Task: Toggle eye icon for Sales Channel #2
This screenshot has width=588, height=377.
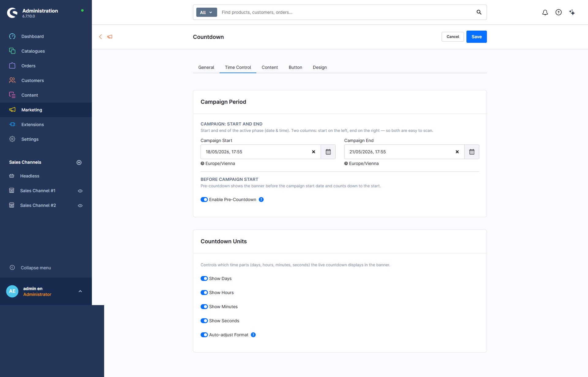Action: click(x=80, y=206)
